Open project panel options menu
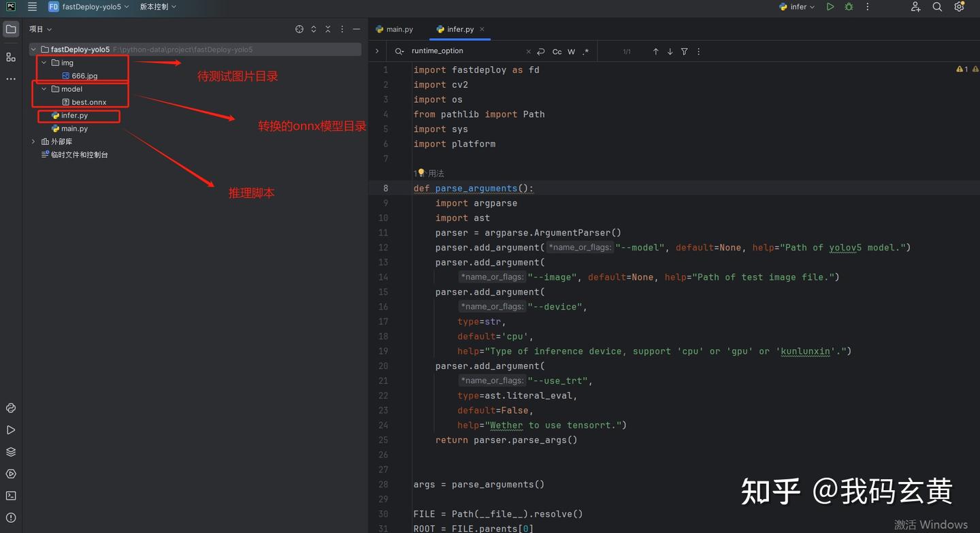 tap(342, 29)
